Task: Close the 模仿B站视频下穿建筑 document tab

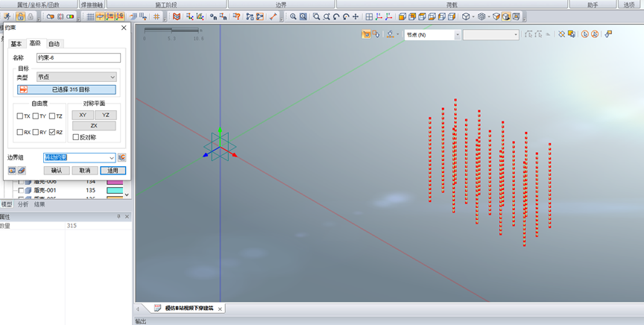Action: click(x=220, y=309)
